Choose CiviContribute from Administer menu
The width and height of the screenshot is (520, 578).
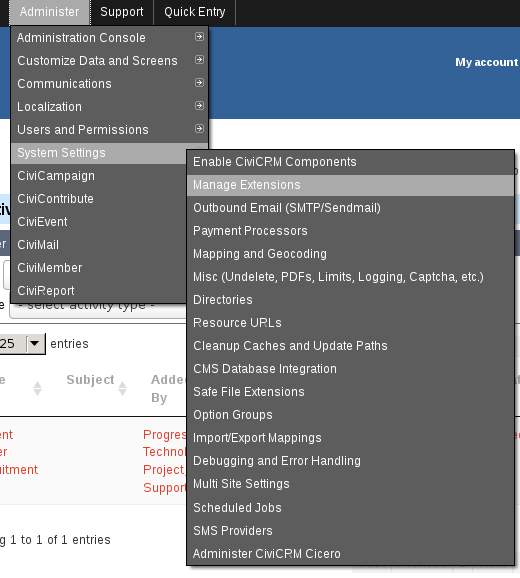click(x=99, y=199)
